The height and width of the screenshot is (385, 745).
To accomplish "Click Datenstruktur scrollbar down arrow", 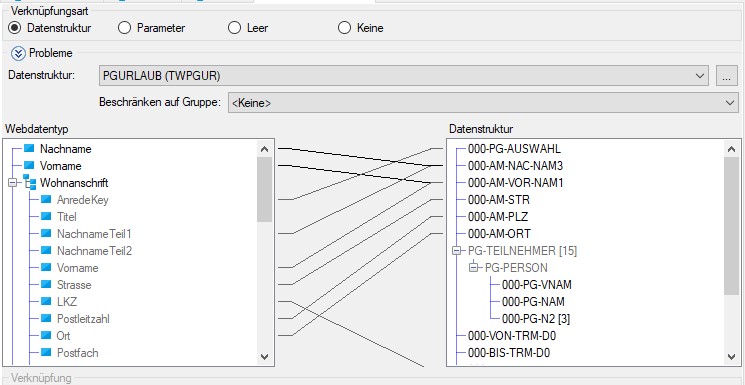I will 732,356.
